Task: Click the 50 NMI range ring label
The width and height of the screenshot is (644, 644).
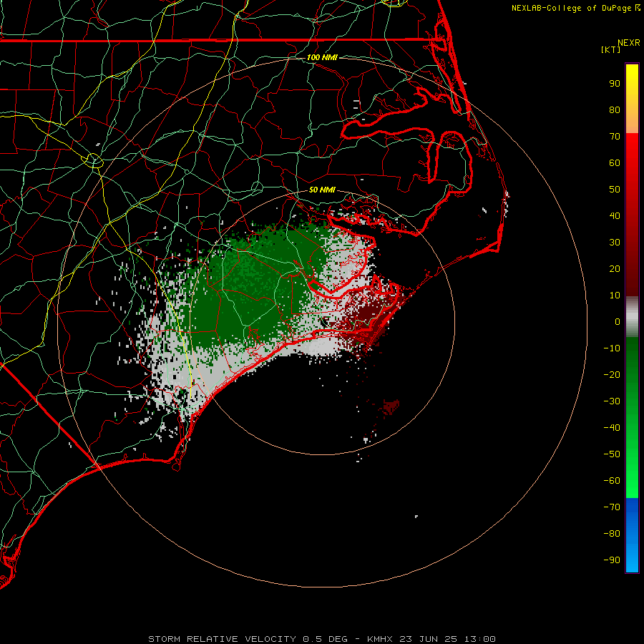Action: click(x=322, y=190)
